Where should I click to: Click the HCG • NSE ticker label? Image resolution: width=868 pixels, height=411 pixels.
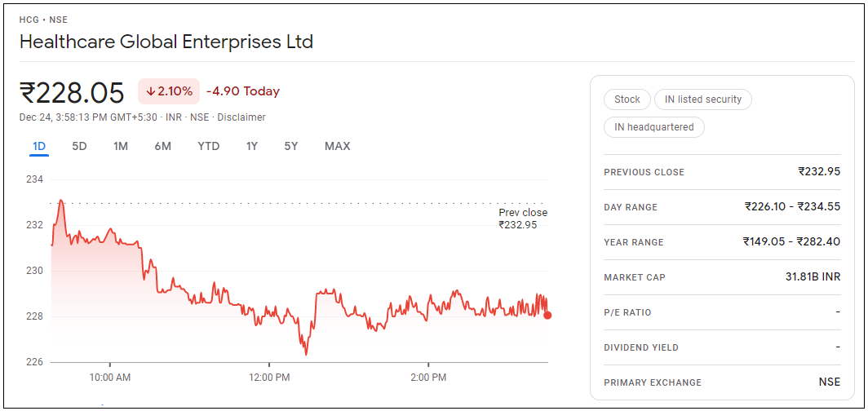click(x=43, y=20)
